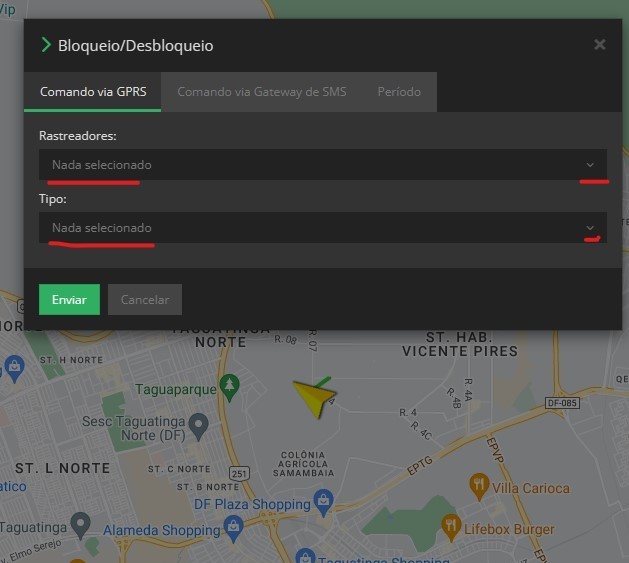Click the St. Hab. Vicente Pires map label
The image size is (629, 563).
459,344
